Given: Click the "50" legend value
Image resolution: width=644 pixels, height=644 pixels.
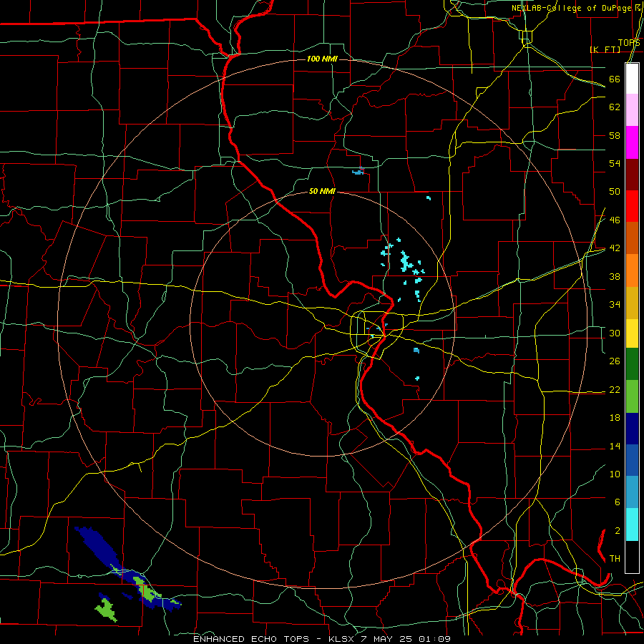Looking at the screenshot, I should [x=615, y=191].
